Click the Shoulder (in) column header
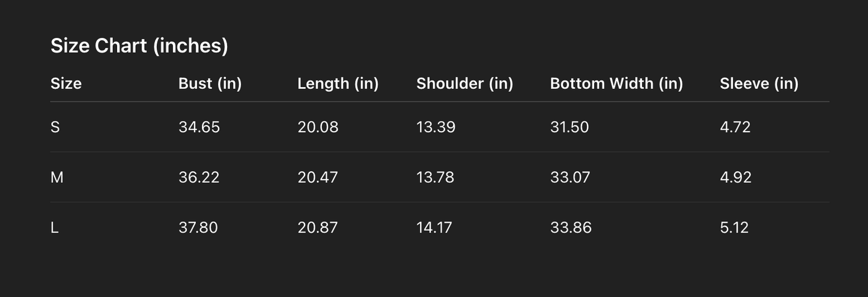The height and width of the screenshot is (297, 868). pos(464,84)
